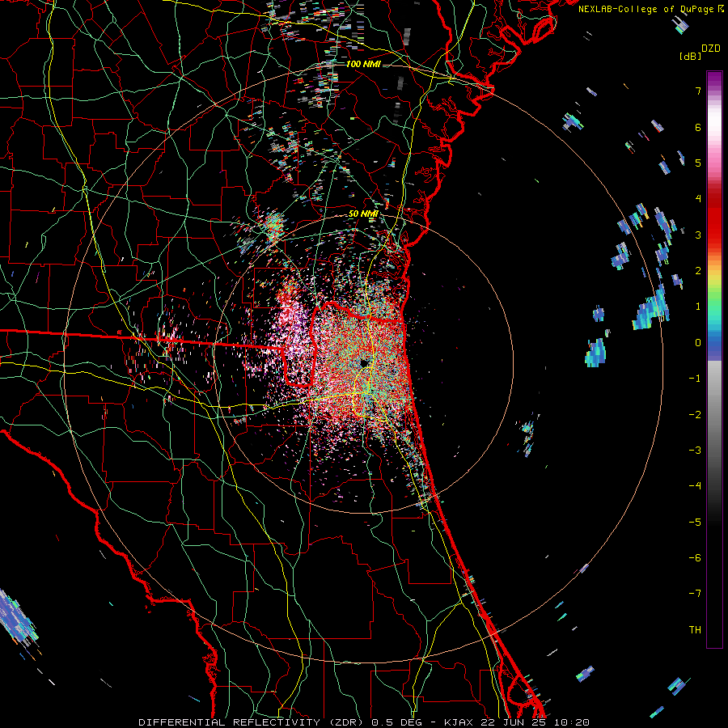Screen dimensions: 728x728
Task: Click the DZD legend title
Action: (x=711, y=49)
